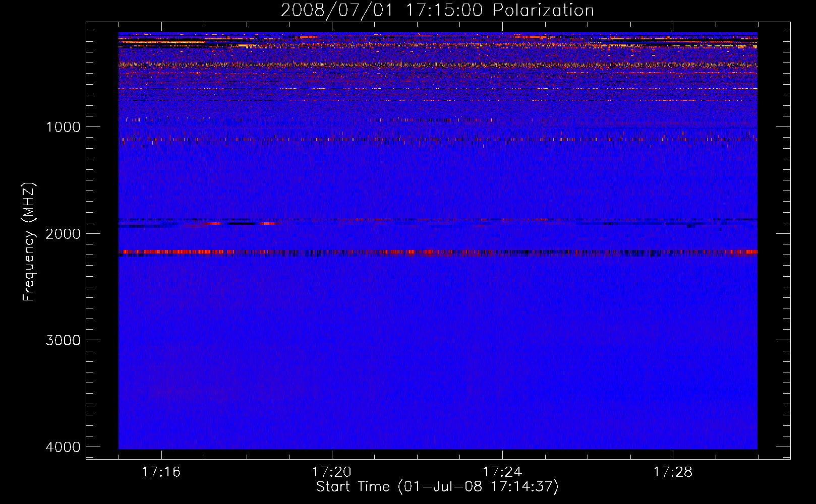Click the thin dark-red band near 1900 MHz
Viewport: 816px width, 504px height.
point(438,220)
